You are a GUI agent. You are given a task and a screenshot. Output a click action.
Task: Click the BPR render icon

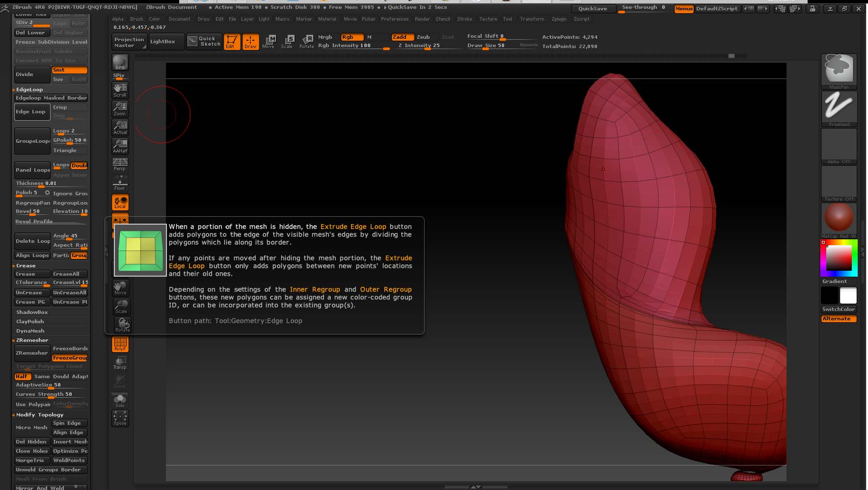click(120, 63)
